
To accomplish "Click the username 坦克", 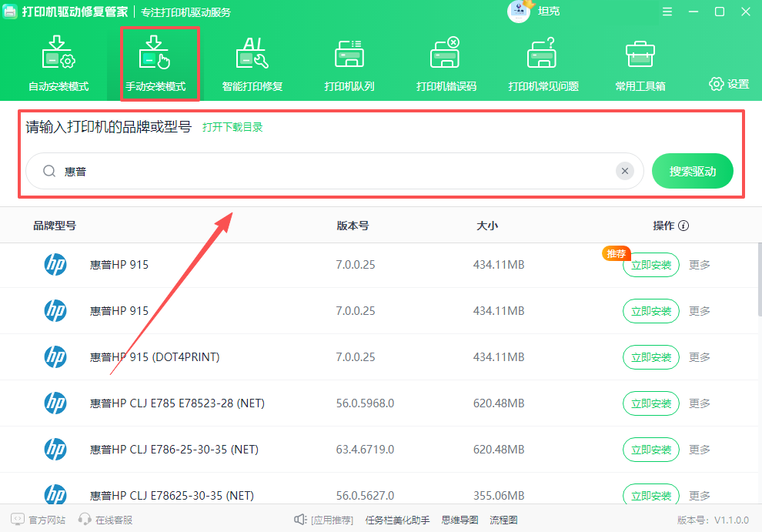I will [549, 12].
